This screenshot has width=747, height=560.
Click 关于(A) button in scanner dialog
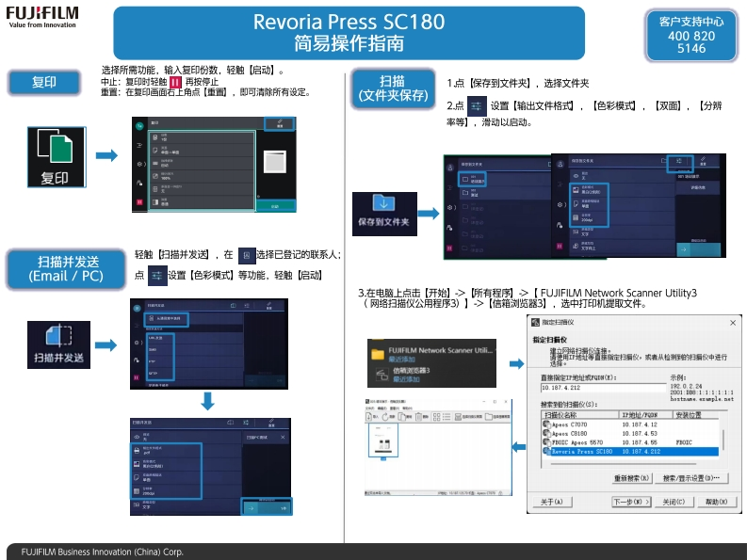click(x=552, y=502)
